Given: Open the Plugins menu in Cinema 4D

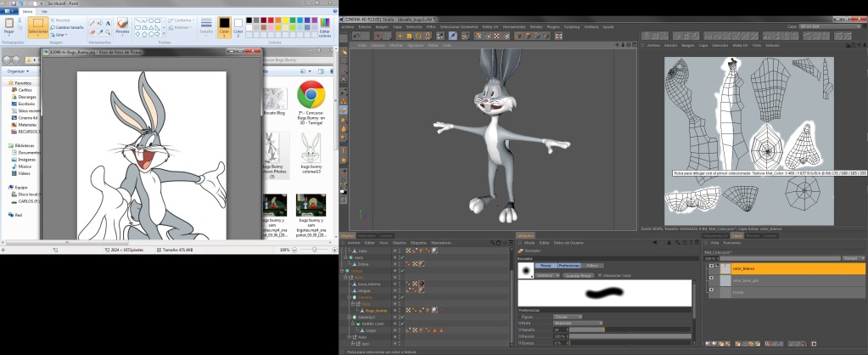Looking at the screenshot, I should [x=552, y=26].
